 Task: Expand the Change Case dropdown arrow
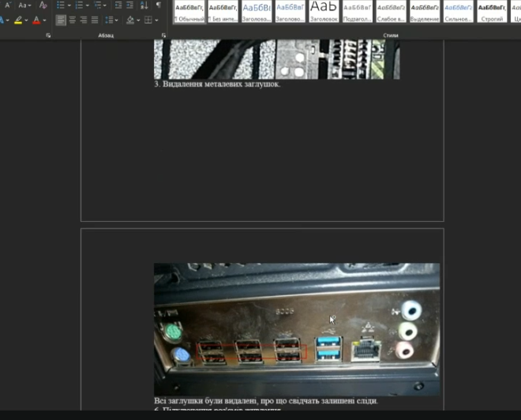tap(29, 6)
